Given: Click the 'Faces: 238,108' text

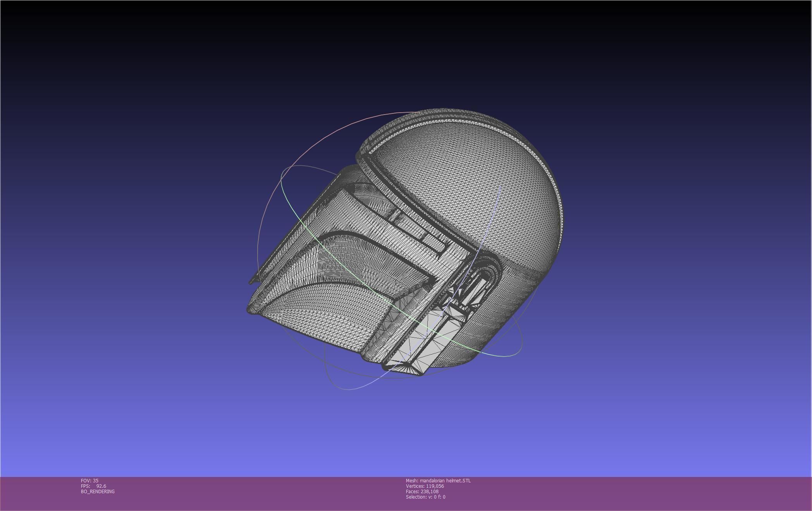Looking at the screenshot, I should point(422,491).
